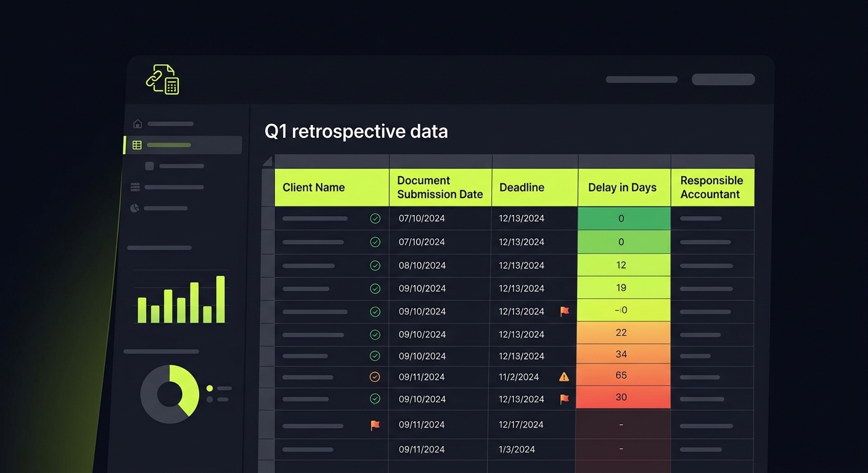The width and height of the screenshot is (868, 473).
Task: Select the red cell showing 65 days delay
Action: coord(623,376)
